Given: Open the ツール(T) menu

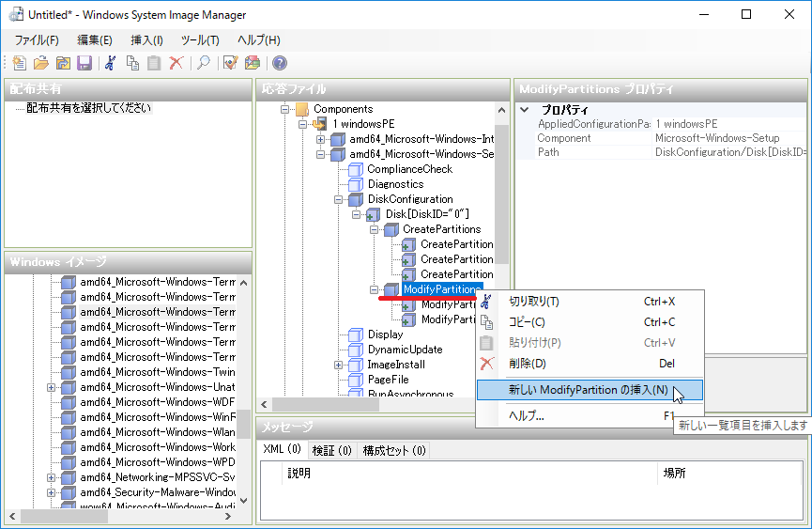Looking at the screenshot, I should (x=199, y=40).
